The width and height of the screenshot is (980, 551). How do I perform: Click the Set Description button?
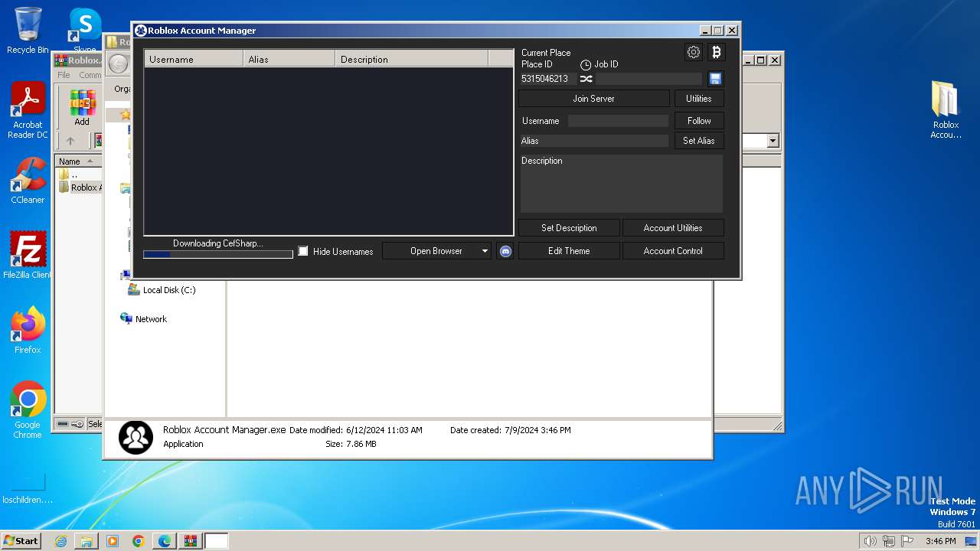(x=569, y=228)
